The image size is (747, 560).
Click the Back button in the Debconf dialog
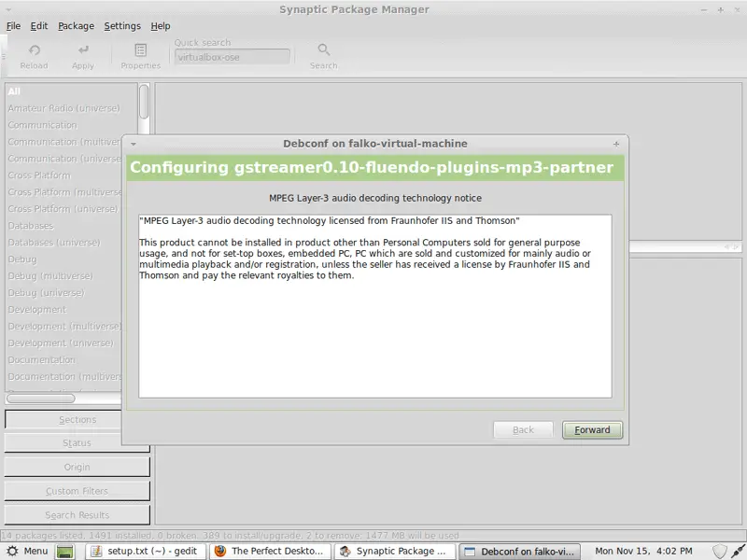[x=523, y=430]
